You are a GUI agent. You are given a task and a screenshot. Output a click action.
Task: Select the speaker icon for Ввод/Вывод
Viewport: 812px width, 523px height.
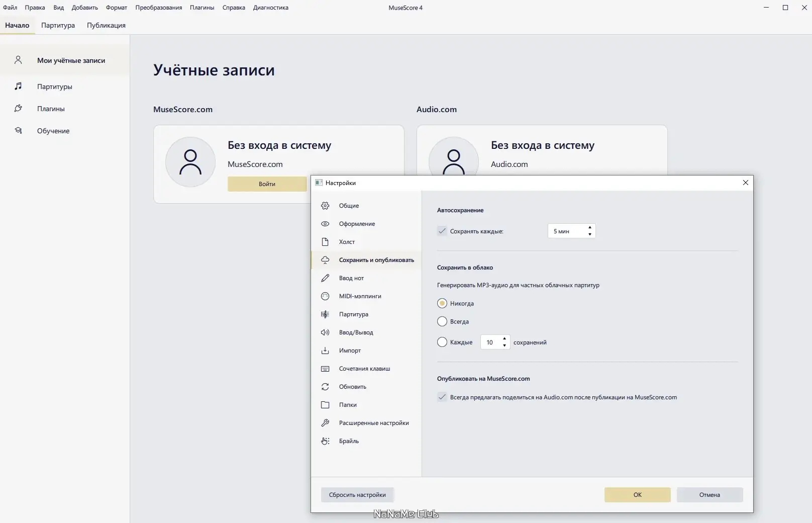(325, 332)
